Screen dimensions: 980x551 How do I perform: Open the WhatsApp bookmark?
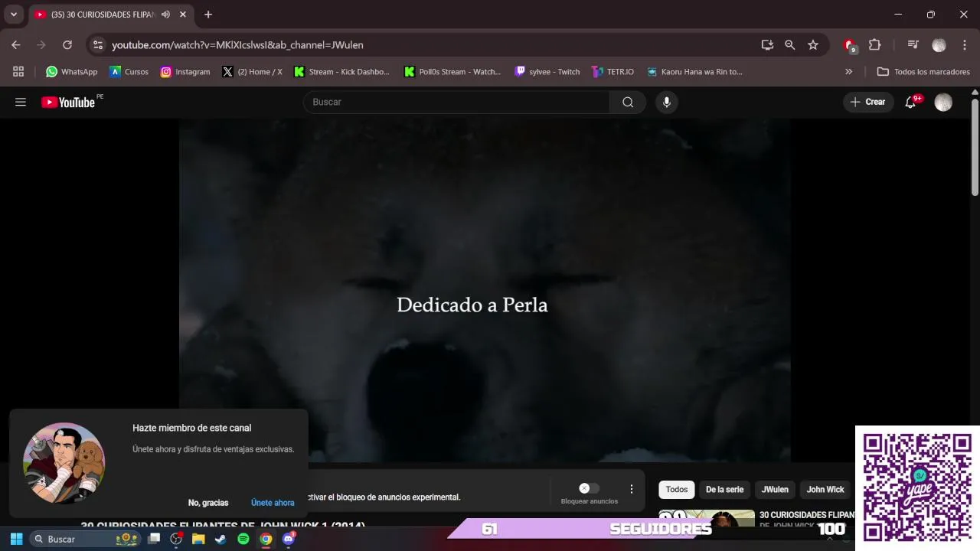click(x=72, y=72)
